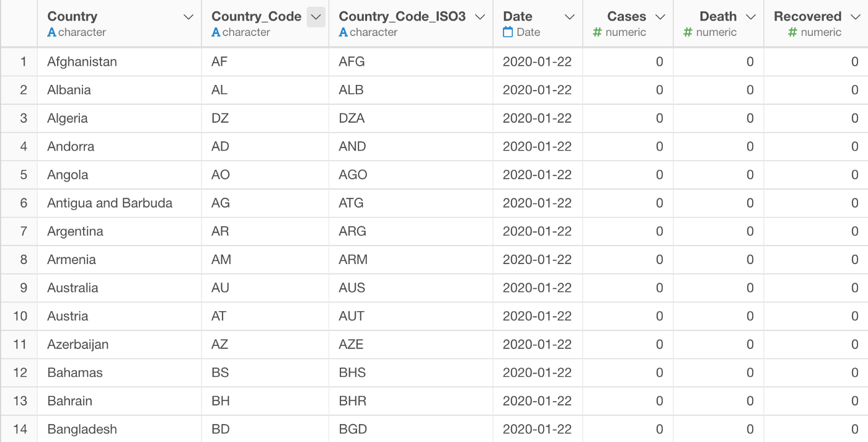The width and height of the screenshot is (868, 442).
Task: Click the numeric hash icon under Recovered
Action: pos(792,32)
